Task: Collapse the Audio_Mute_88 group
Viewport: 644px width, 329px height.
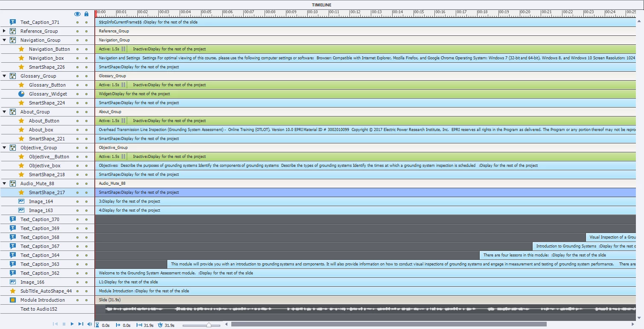Action: tap(4, 183)
